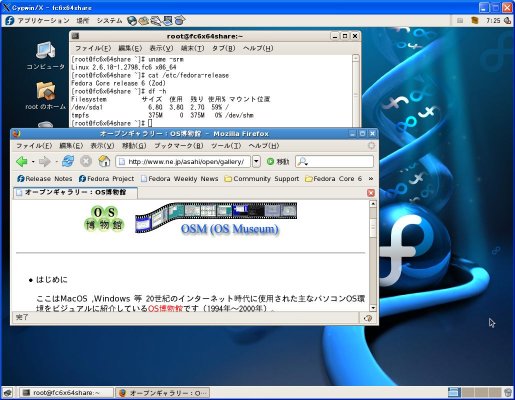Open the Release Notes bookmark
This screenshot has height=400, width=515.
45,179
